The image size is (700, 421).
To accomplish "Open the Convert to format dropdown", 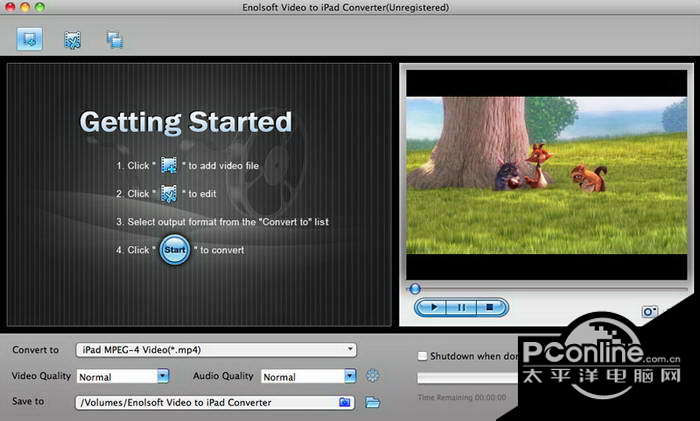I will [216, 350].
